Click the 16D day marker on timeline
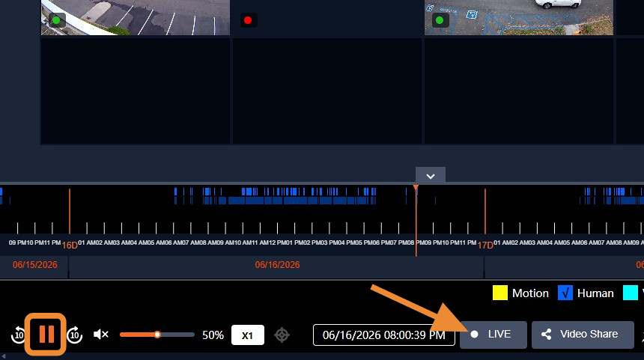This screenshot has width=644, height=360. coord(70,245)
